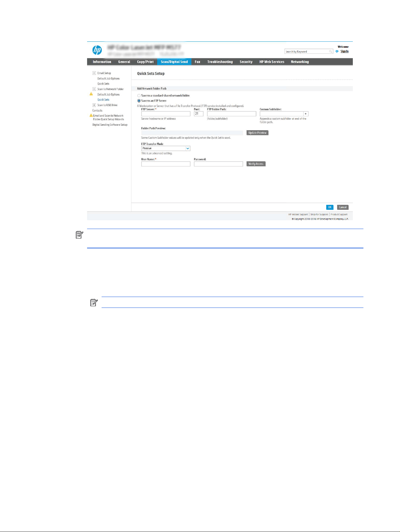Click the search magnifier icon
The width and height of the screenshot is (400, 532).
pyautogui.click(x=331, y=52)
